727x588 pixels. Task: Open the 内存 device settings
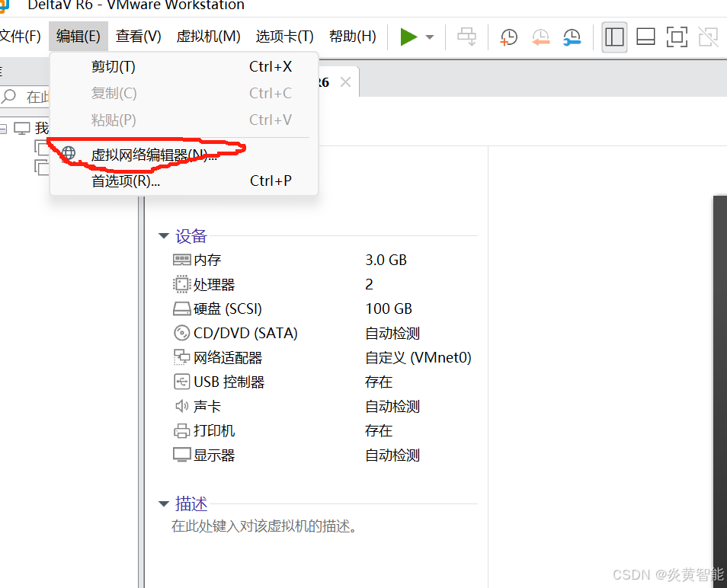click(x=207, y=260)
